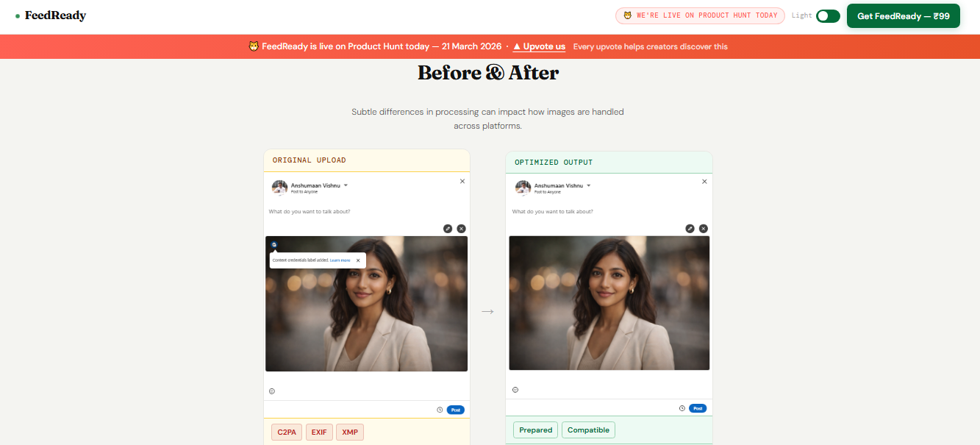Click 'Anshumaan Vishnu' name in Optimized Output card
The image size is (980, 445).
point(559,185)
